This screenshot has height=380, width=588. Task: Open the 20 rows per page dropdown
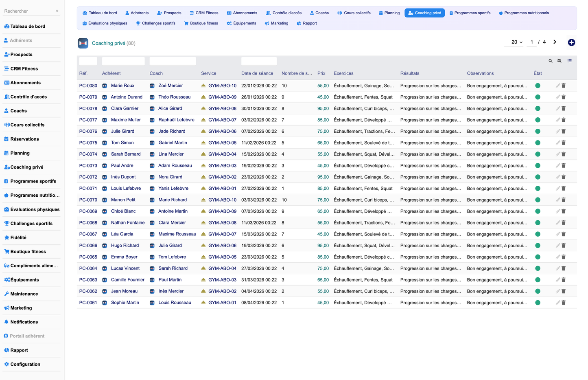coord(517,42)
